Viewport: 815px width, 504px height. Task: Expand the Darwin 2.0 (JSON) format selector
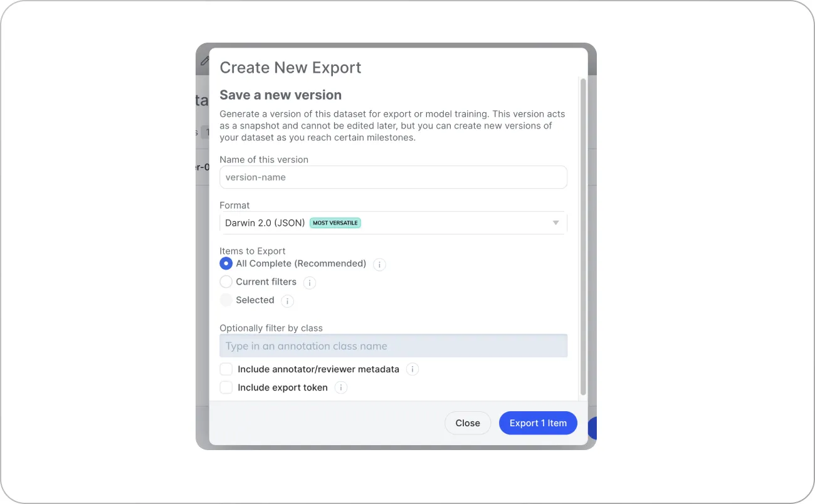pyautogui.click(x=393, y=223)
